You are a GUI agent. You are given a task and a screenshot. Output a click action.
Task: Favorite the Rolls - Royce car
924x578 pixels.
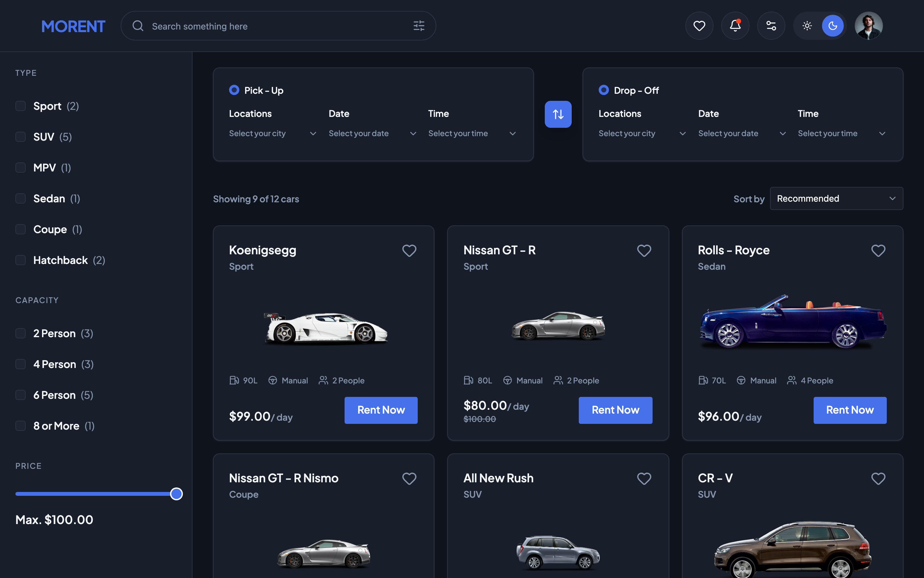[x=878, y=251]
